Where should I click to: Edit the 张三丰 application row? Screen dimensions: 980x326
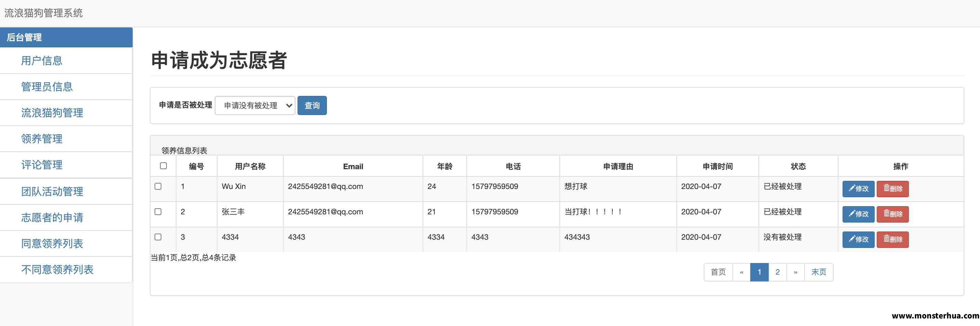[x=858, y=214]
